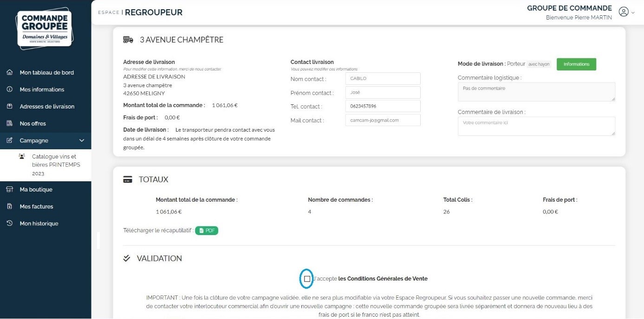This screenshot has width=644, height=319.
Task: Click the Mail contact field
Action: (x=383, y=120)
